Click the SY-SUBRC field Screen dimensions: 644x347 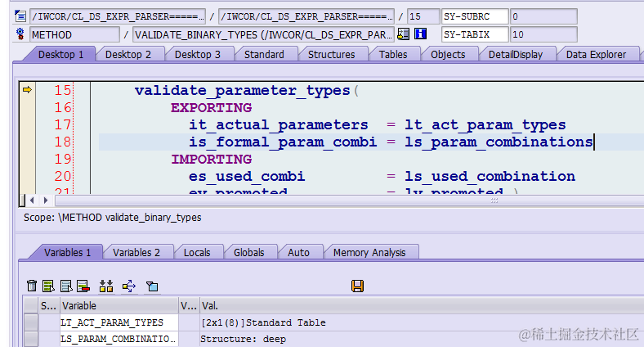[x=475, y=16]
